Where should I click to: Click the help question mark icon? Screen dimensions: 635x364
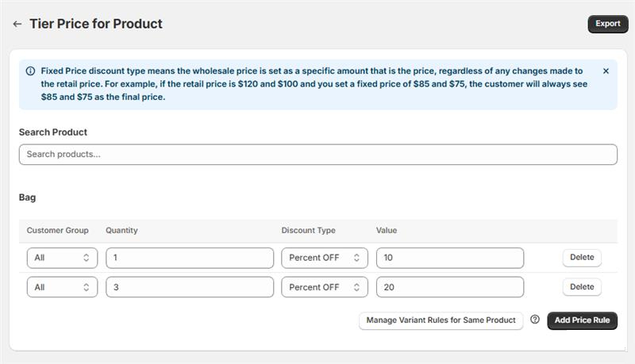click(x=535, y=320)
